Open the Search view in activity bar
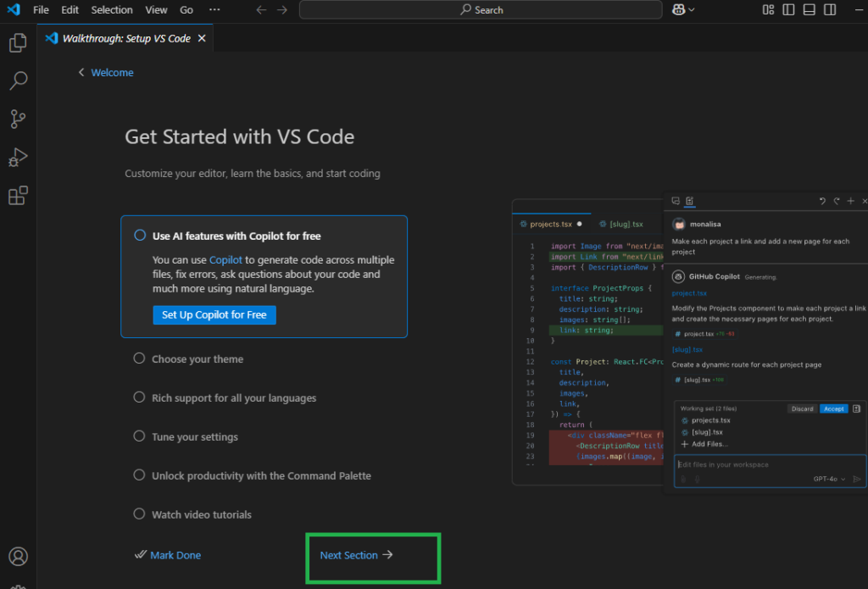Screen dimensions: 868x589 [18, 81]
